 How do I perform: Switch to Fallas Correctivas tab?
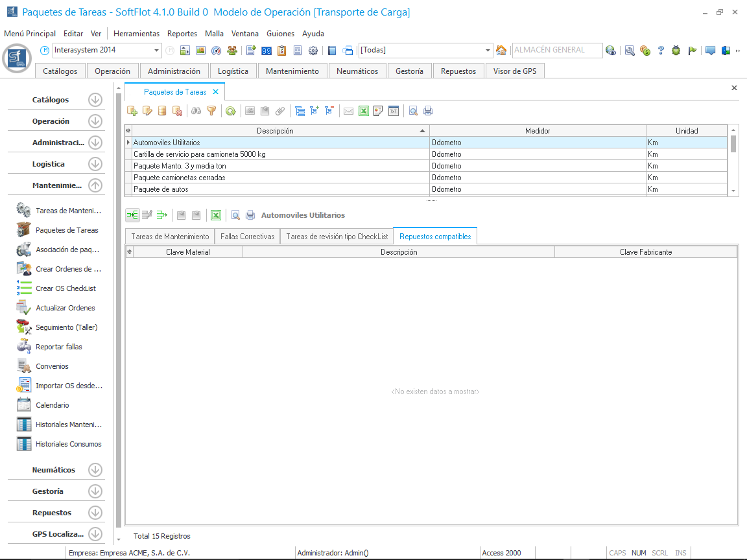tap(247, 237)
